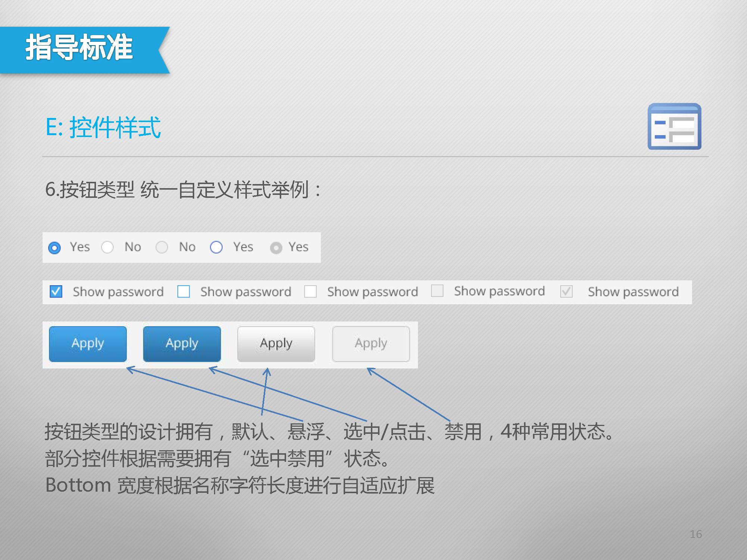Image resolution: width=747 pixels, height=560 pixels.
Task: Select the blue-outlined Yes radio button
Action: [216, 247]
